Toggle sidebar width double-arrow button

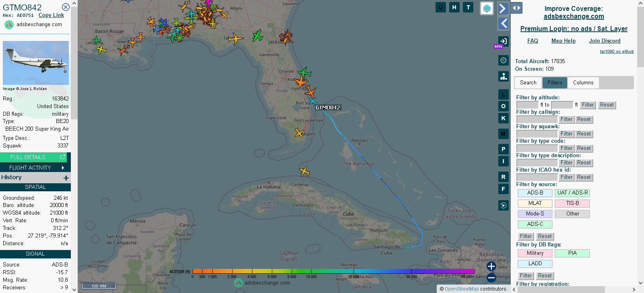516,8
